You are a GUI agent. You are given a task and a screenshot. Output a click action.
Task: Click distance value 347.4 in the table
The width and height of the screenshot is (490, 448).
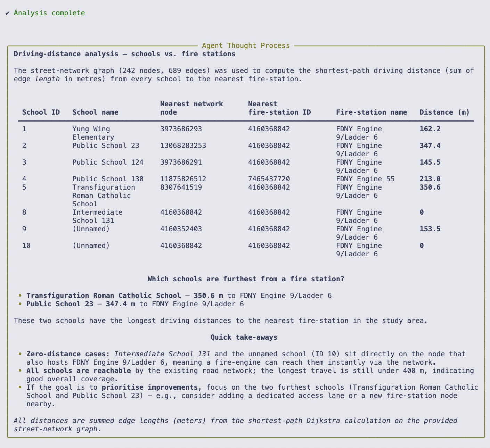pyautogui.click(x=430, y=146)
